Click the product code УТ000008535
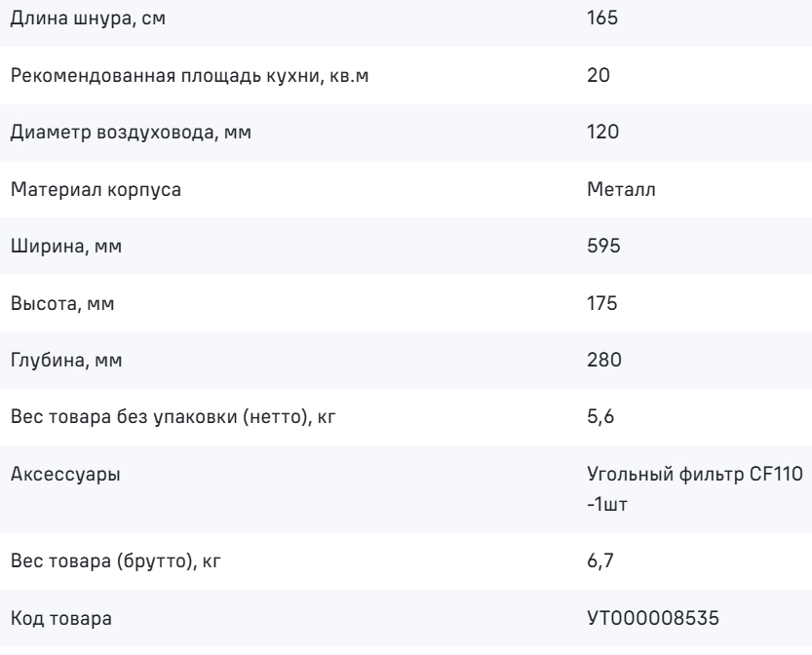812x655 pixels. pyautogui.click(x=653, y=618)
